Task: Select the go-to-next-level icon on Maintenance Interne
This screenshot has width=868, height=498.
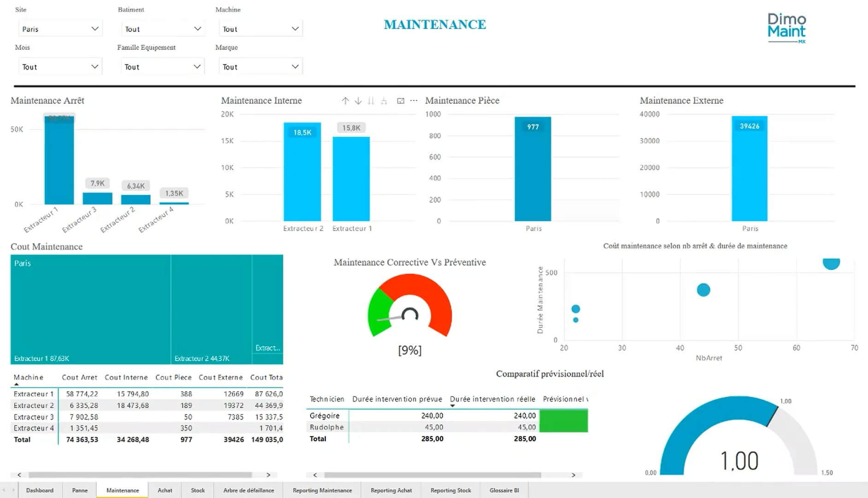Action: (x=371, y=101)
